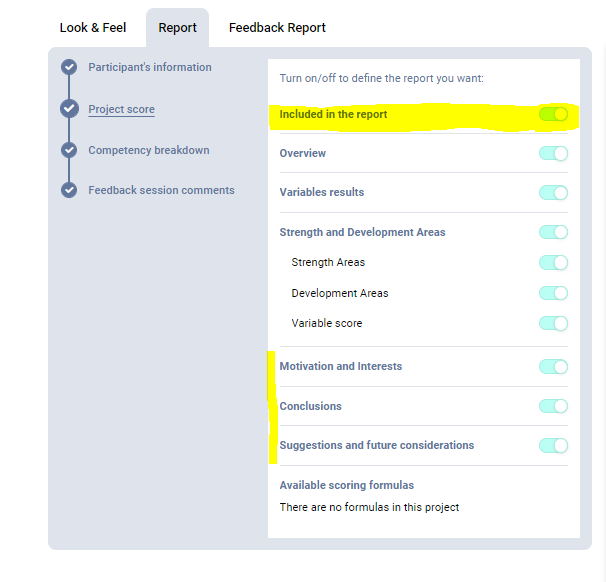
Task: Toggle Strength and Development Areas switch
Action: (553, 232)
